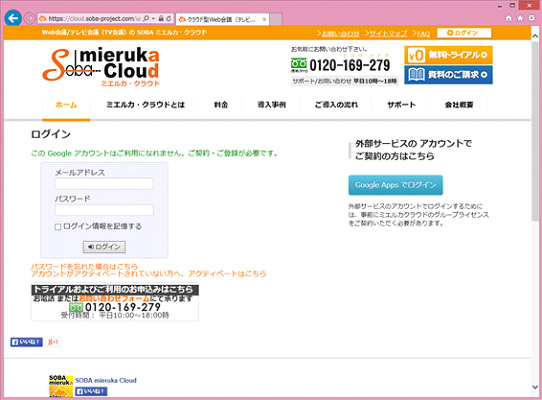542x400 pixels.
Task: Click the address bar search magnifier icon
Action: point(146,18)
